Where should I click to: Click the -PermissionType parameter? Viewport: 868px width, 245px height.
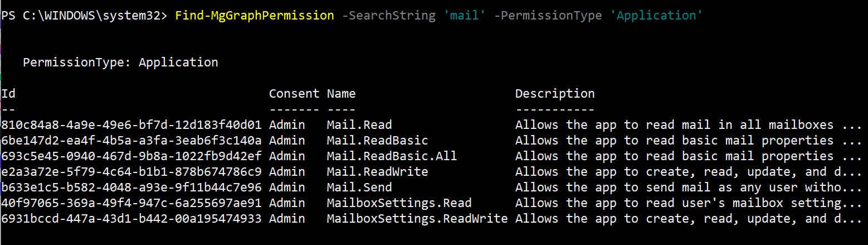(548, 15)
